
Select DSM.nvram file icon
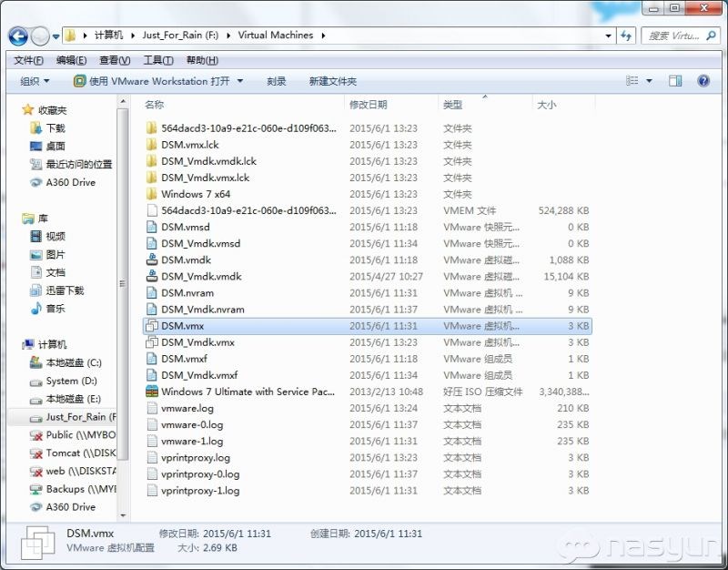[151, 292]
